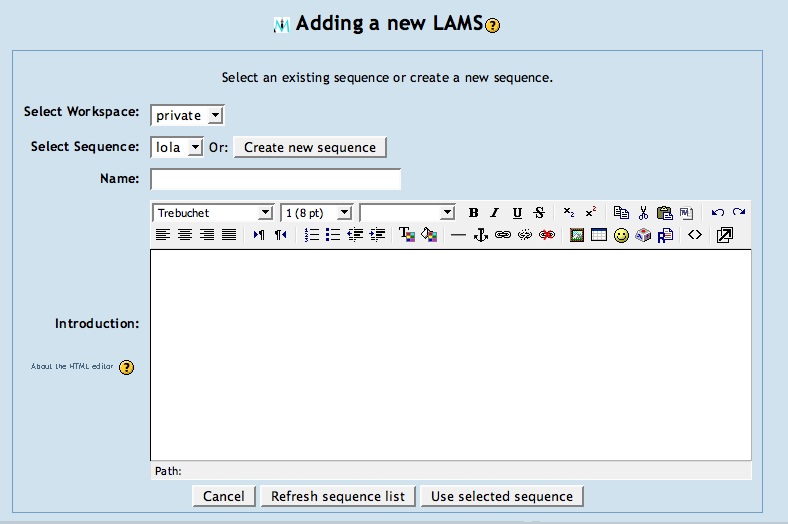Open the font size dropdown
Screen dimensions: 788x524
click(317, 213)
